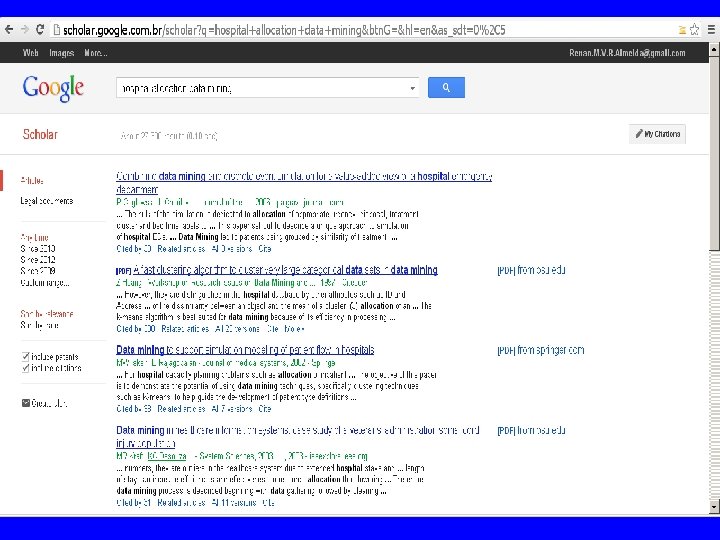
Task: Select 'Articles' in the left sidebar
Action: (32, 180)
